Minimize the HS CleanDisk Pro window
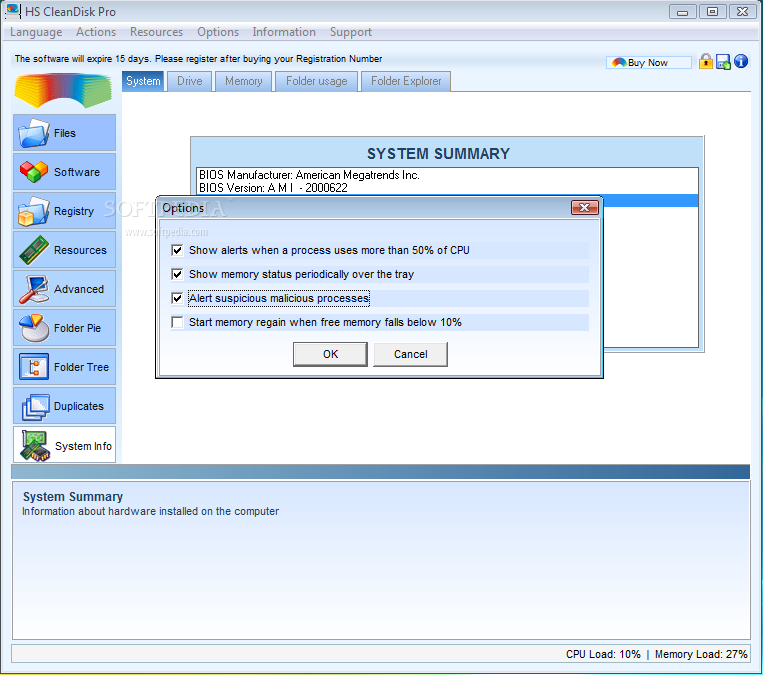Screen dimensions: 763x675 (x=682, y=12)
